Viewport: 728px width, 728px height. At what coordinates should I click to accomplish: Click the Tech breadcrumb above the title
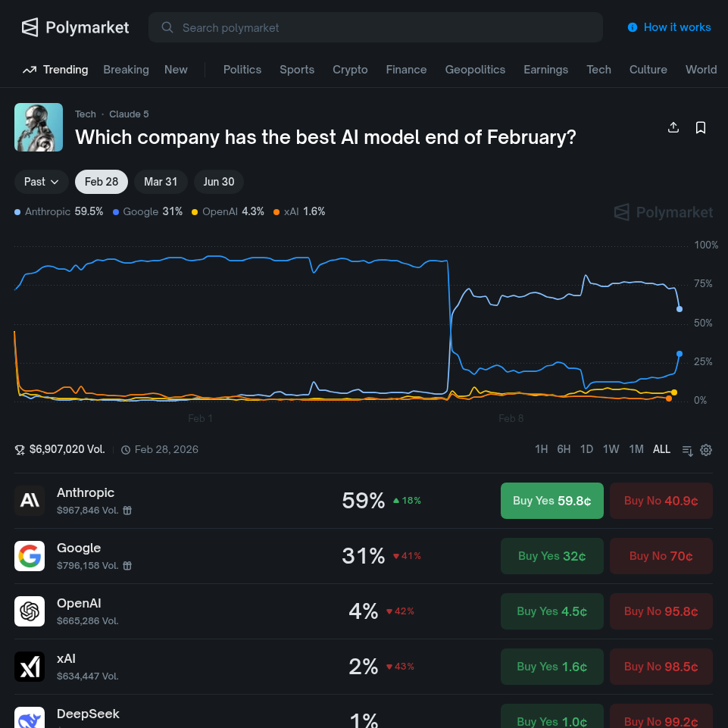pyautogui.click(x=86, y=114)
